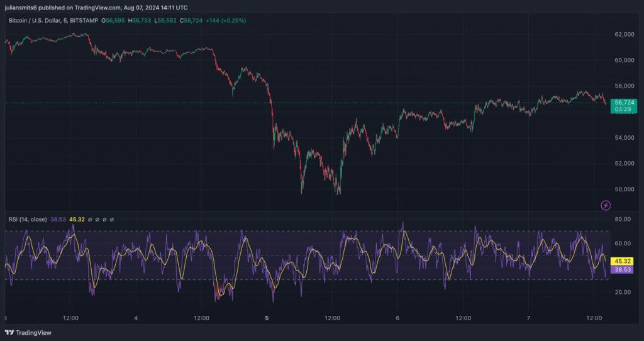Click the change value +144 (+0.25%)

click(226, 21)
